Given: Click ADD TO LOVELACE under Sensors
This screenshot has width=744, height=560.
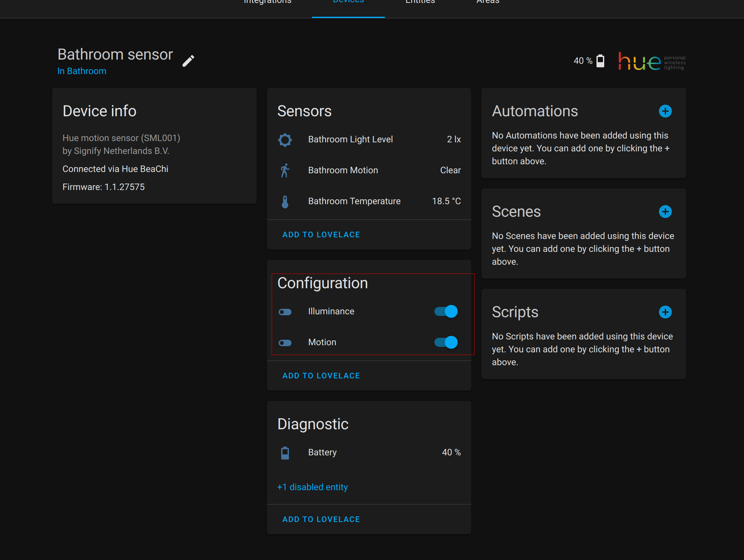Looking at the screenshot, I should point(321,234).
